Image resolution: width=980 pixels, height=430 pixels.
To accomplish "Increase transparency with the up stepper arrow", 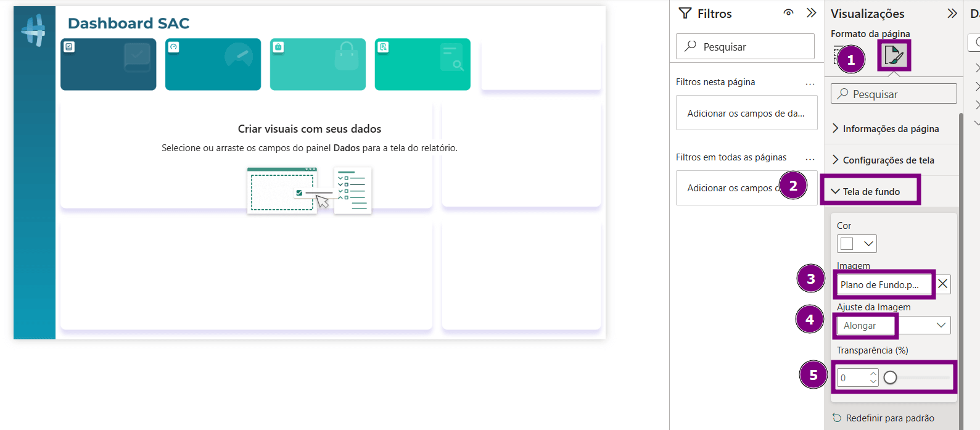I will pyautogui.click(x=873, y=373).
